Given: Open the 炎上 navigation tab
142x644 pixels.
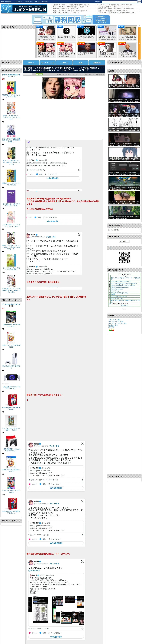Looking at the screenshot, I should (x=80, y=62).
